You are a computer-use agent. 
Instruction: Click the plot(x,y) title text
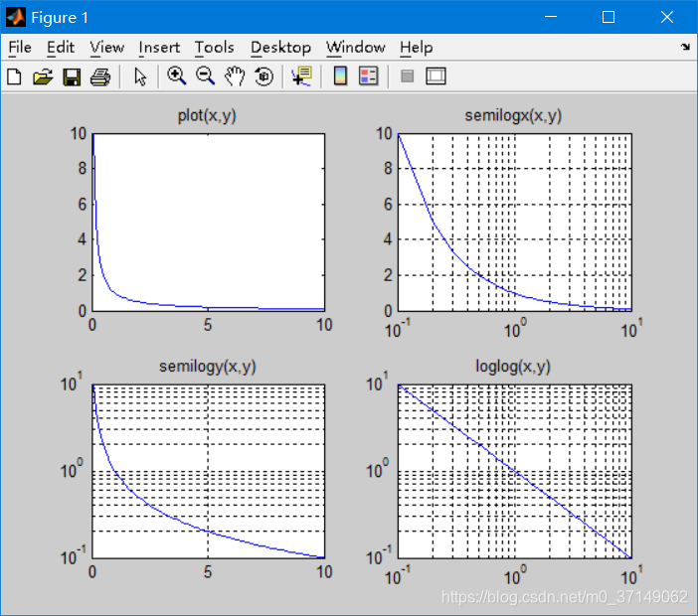click(207, 115)
